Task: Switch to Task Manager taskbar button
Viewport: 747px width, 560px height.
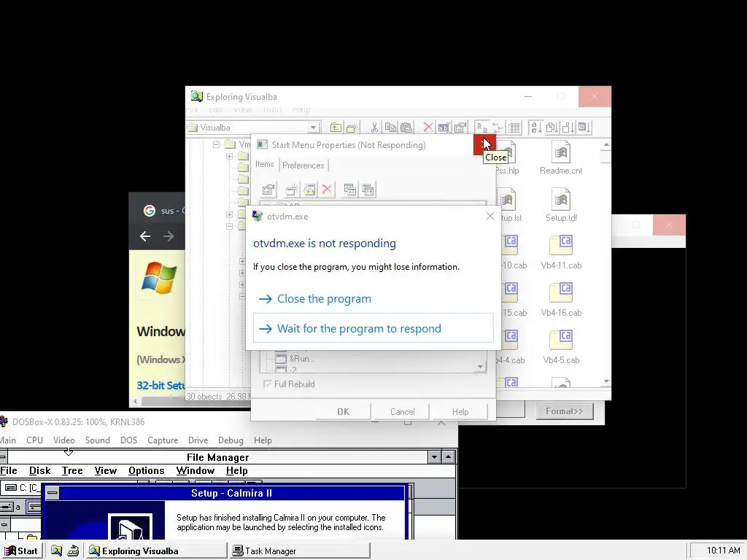Action: coord(300,551)
